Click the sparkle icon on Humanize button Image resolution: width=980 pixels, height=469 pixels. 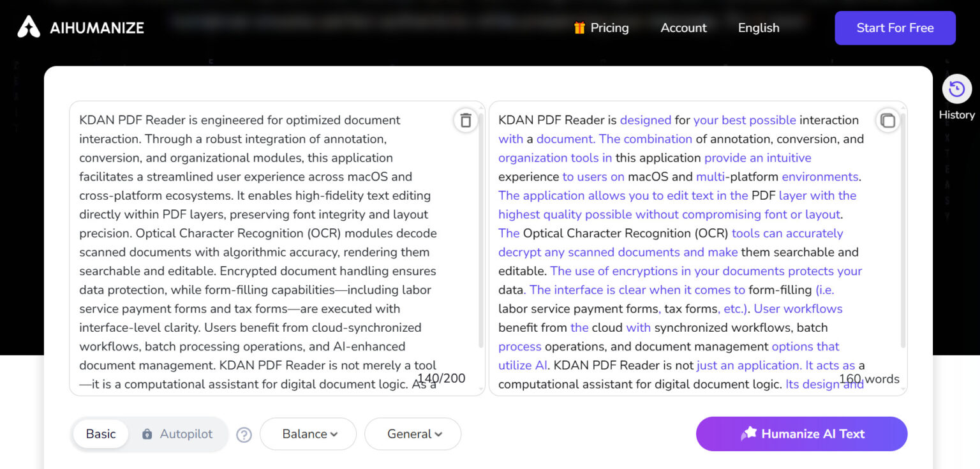tap(750, 434)
